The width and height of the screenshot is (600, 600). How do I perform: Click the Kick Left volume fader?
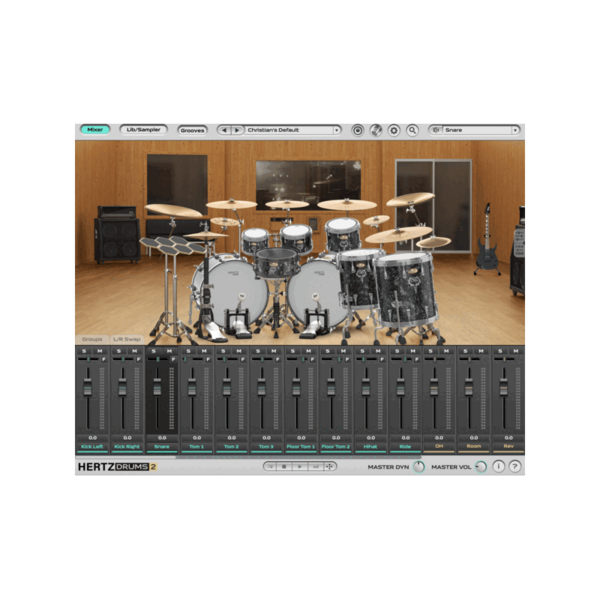88,387
